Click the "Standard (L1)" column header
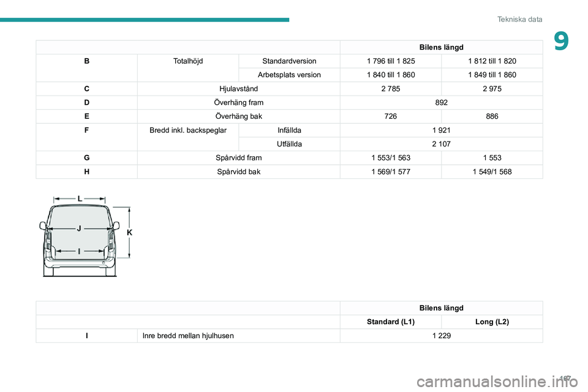588x392 pixels. (x=391, y=322)
